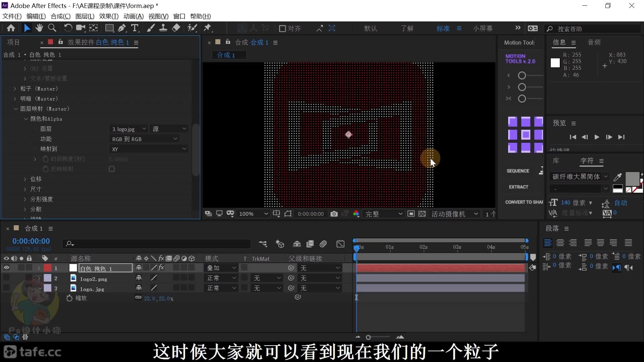The image size is (644, 362).
Task: Open the 3. logo.jpg layer dropdown
Action: pos(129,129)
